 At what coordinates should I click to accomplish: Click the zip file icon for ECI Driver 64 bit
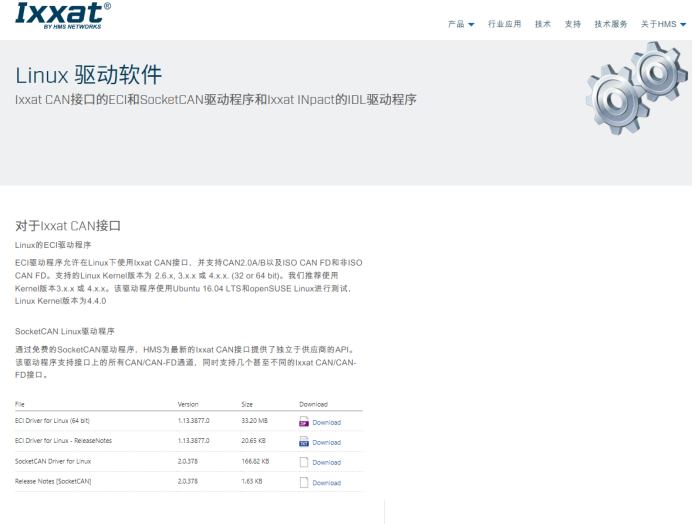pyautogui.click(x=304, y=422)
